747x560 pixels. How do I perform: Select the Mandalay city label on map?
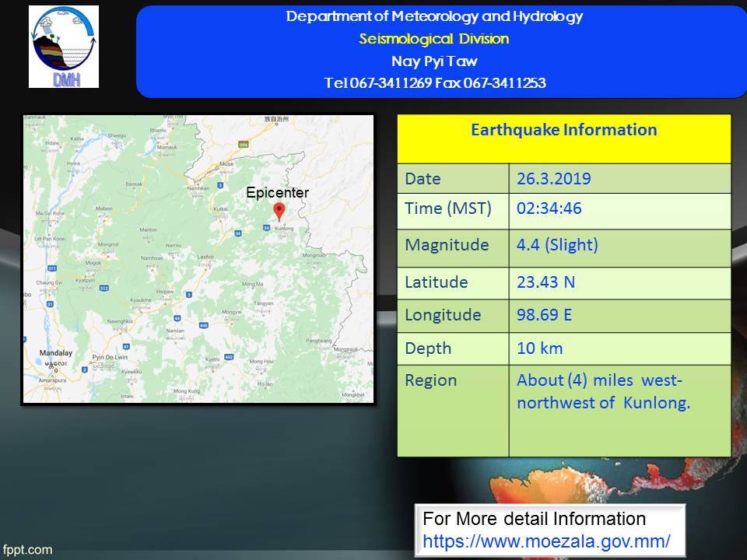pyautogui.click(x=56, y=353)
